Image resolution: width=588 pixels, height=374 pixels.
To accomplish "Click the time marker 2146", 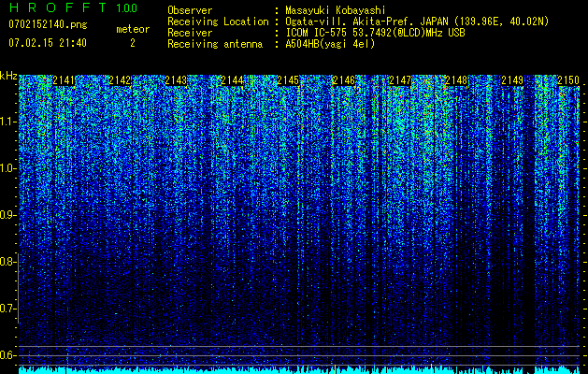I will (x=344, y=80).
